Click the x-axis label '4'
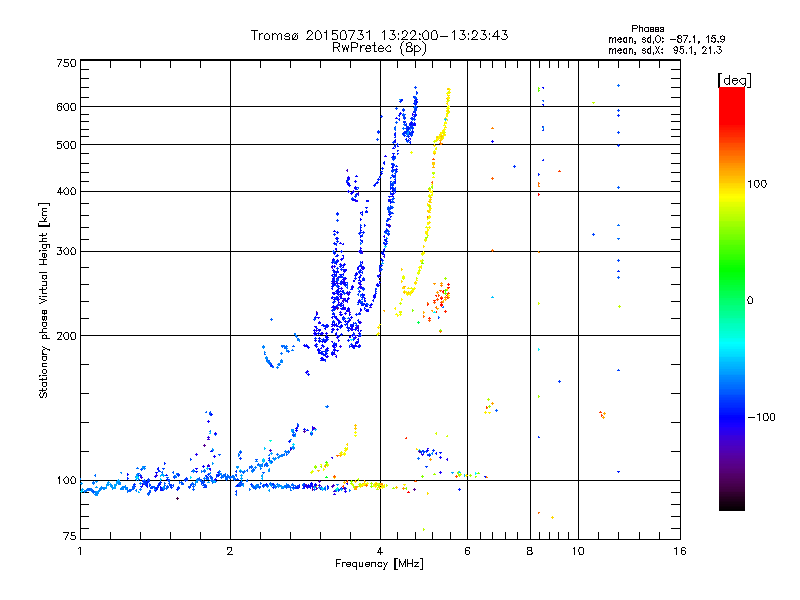The width and height of the screenshot is (800, 600). [380, 551]
